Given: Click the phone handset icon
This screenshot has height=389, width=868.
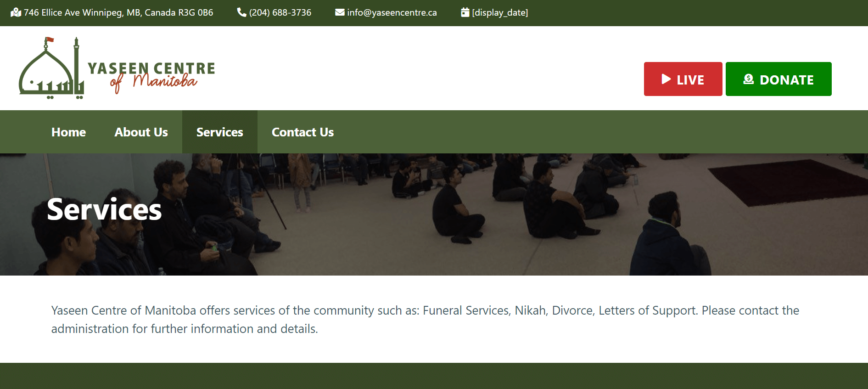Looking at the screenshot, I should click(x=241, y=12).
